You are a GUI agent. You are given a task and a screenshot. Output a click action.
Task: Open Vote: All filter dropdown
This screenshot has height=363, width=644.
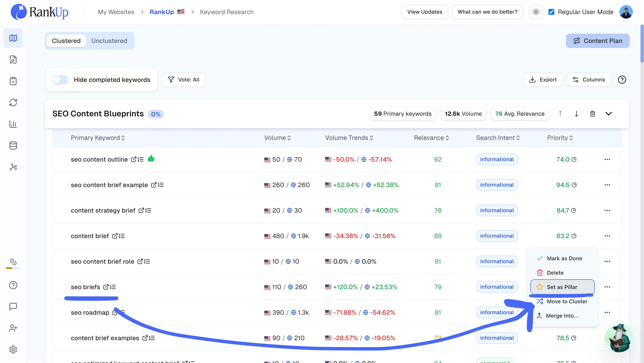point(184,80)
